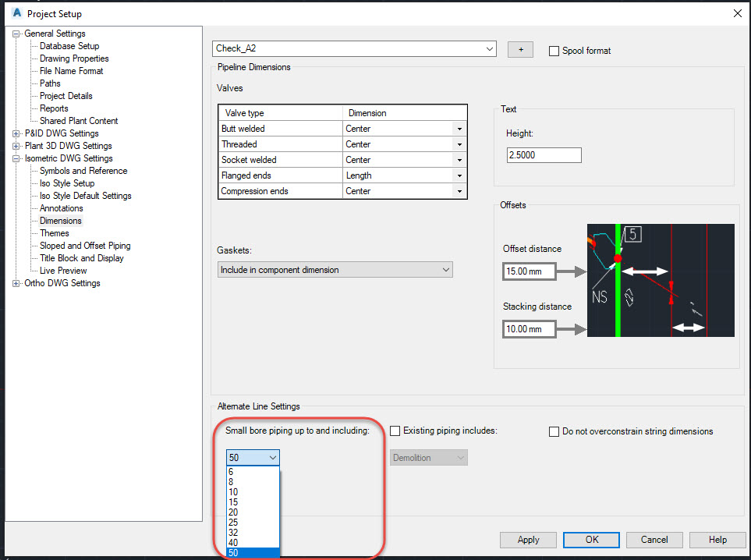Screen dimensions: 751x560
Task: Open Database Setup in the tree
Action: coord(69,46)
